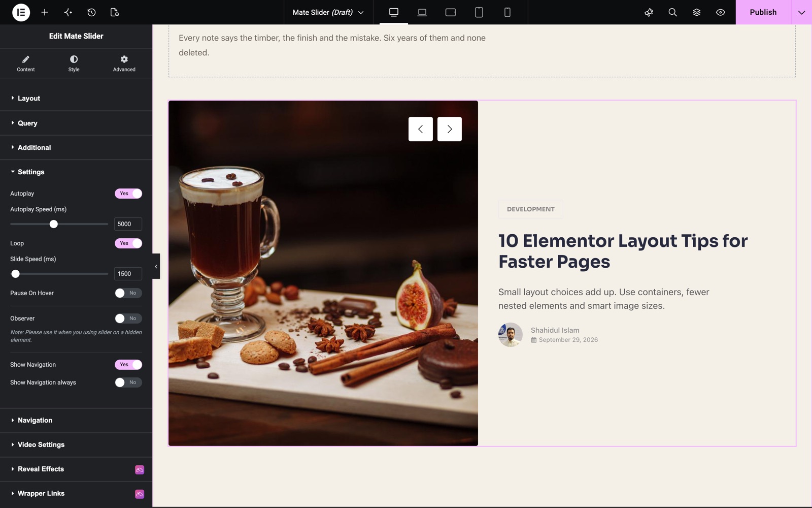This screenshot has height=508, width=812.
Task: Click the Reveal Effects pro badge icon
Action: coord(140,469)
